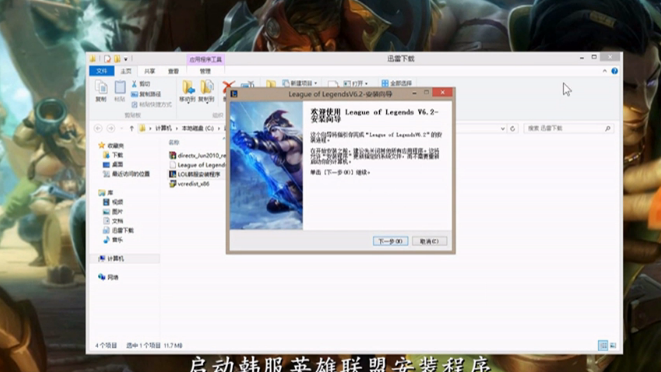Select Network (网络) in navigation pane
661x372 pixels.
pos(108,277)
